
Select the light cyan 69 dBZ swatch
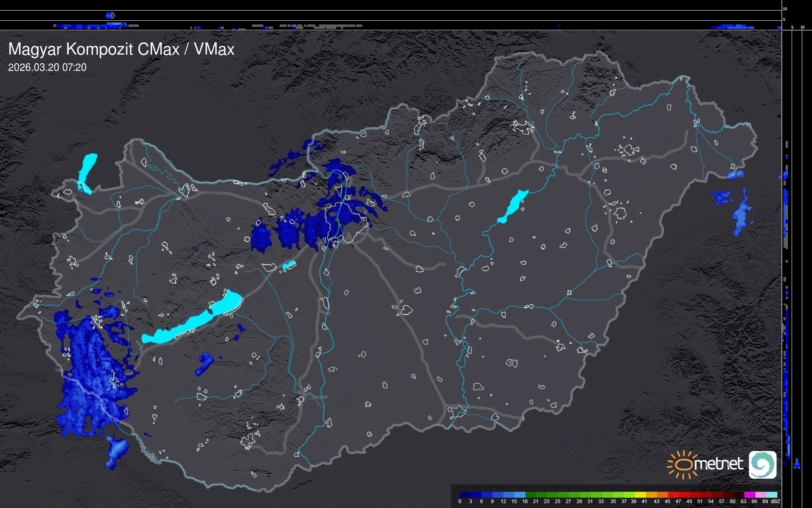point(771,495)
